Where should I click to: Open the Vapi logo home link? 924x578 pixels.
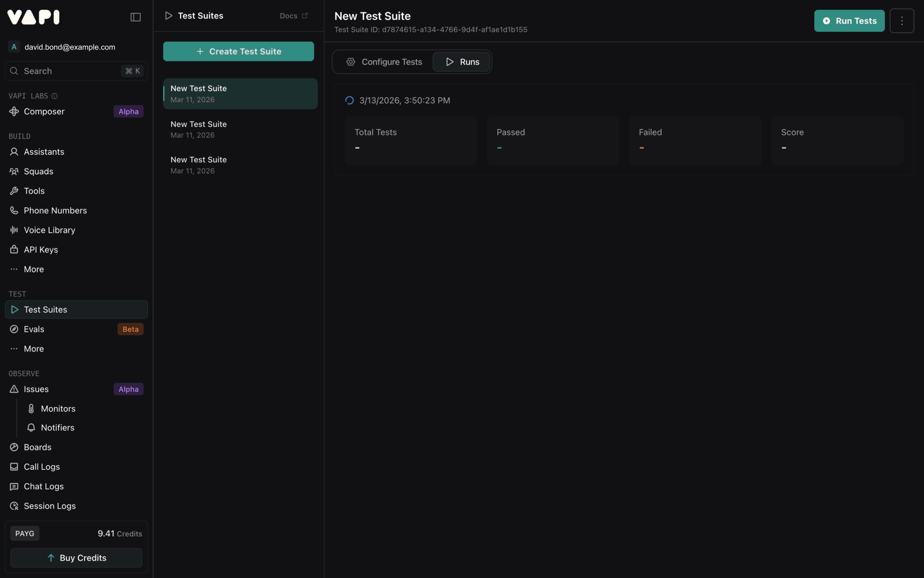34,17
